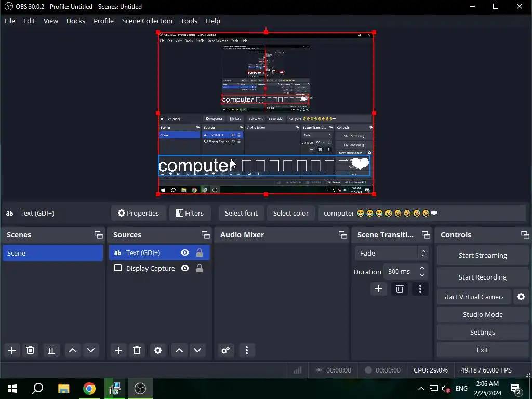Pop out the Scene Transitions dock
The image size is (532, 399).
[x=426, y=235]
